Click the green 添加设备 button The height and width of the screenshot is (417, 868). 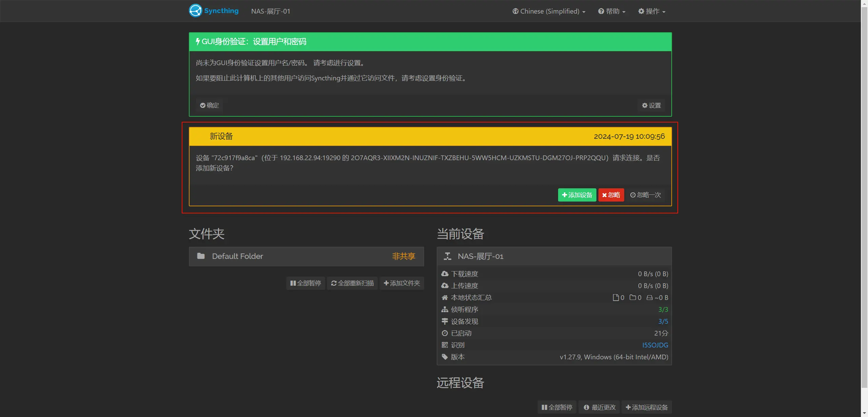click(x=577, y=195)
